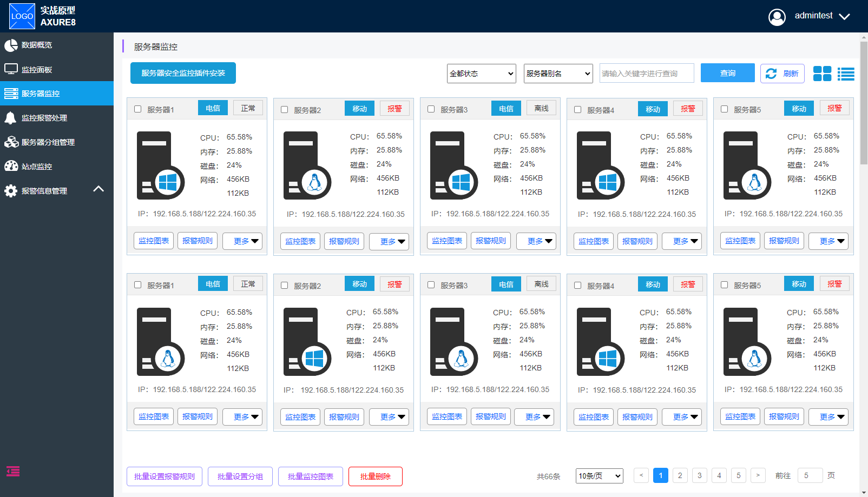Click second-row 服务器2 Windows server image

click(x=307, y=342)
